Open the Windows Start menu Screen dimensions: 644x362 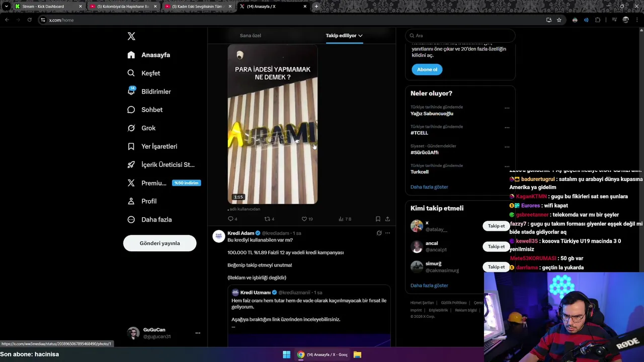[x=286, y=354]
